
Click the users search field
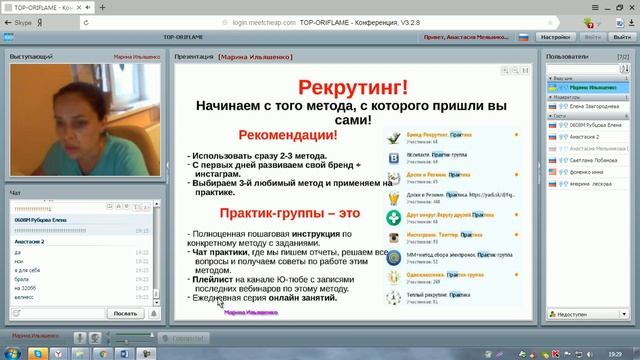(582, 69)
